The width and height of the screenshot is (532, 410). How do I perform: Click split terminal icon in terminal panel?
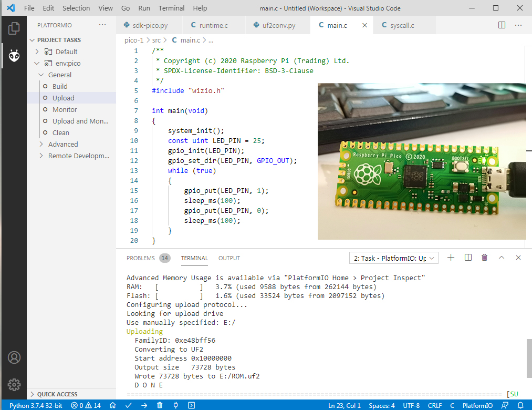[x=467, y=258]
